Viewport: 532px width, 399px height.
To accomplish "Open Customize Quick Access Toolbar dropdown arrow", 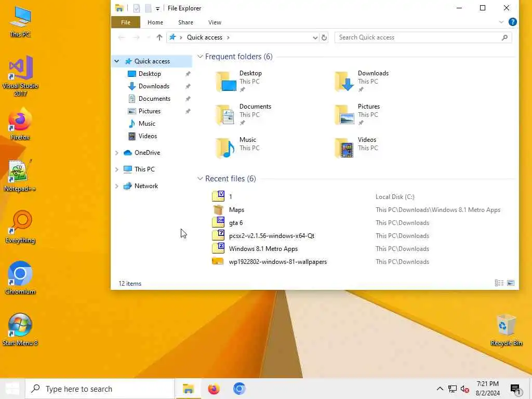I will coord(158,8).
